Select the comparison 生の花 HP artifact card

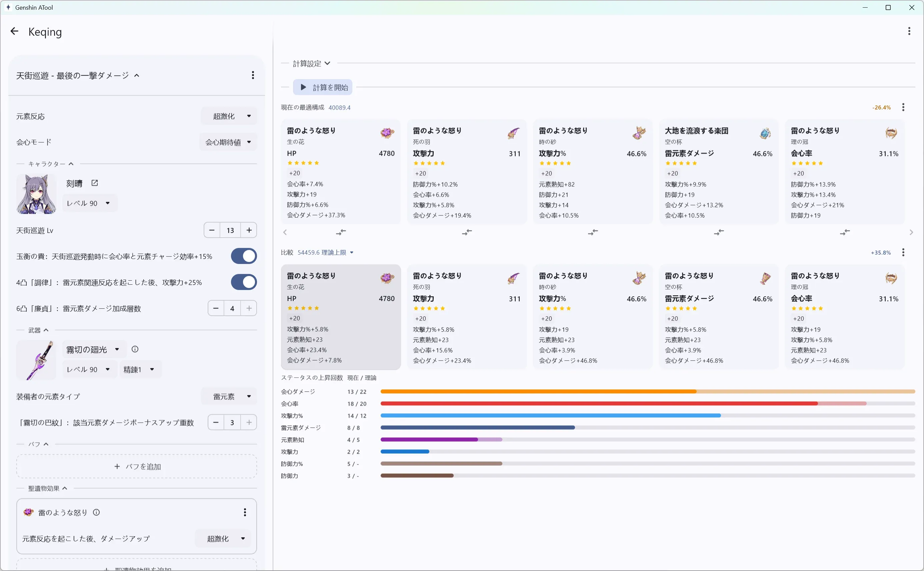click(341, 317)
